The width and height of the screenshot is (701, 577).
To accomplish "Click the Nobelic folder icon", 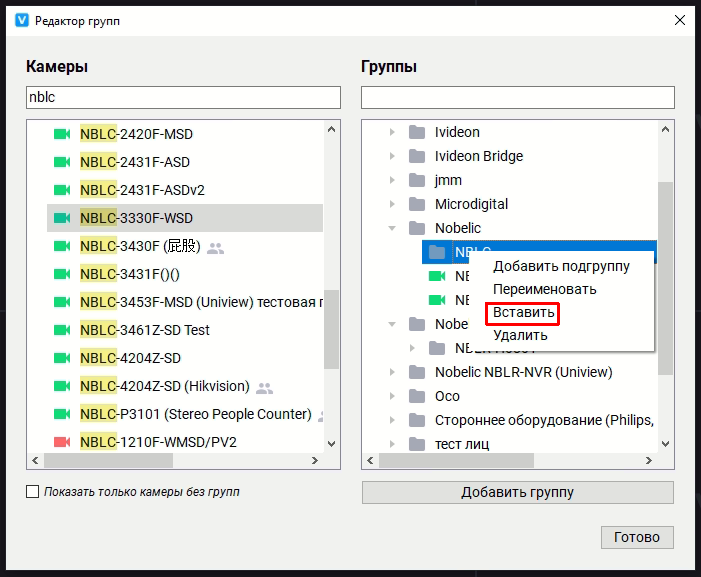I will tap(417, 228).
